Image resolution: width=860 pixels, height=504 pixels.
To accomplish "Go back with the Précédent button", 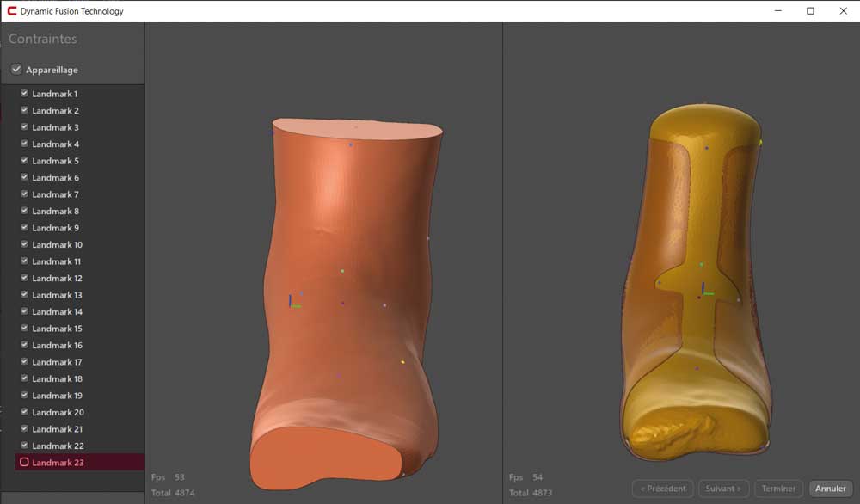I will [662, 489].
